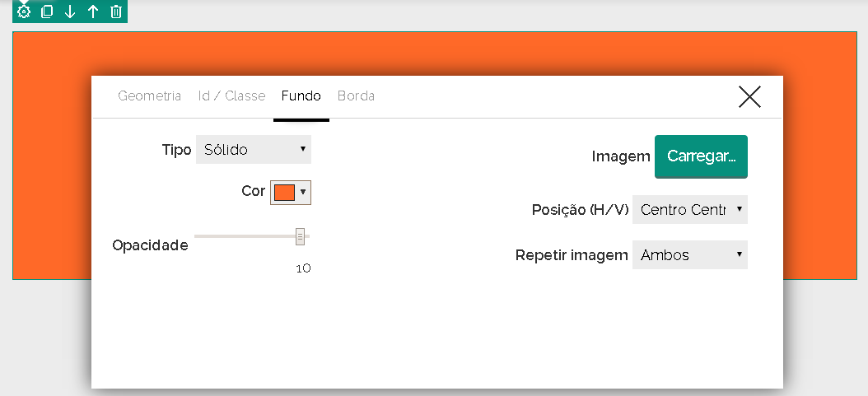Switch to the Geometria tab
This screenshot has width=868, height=396.
click(149, 96)
